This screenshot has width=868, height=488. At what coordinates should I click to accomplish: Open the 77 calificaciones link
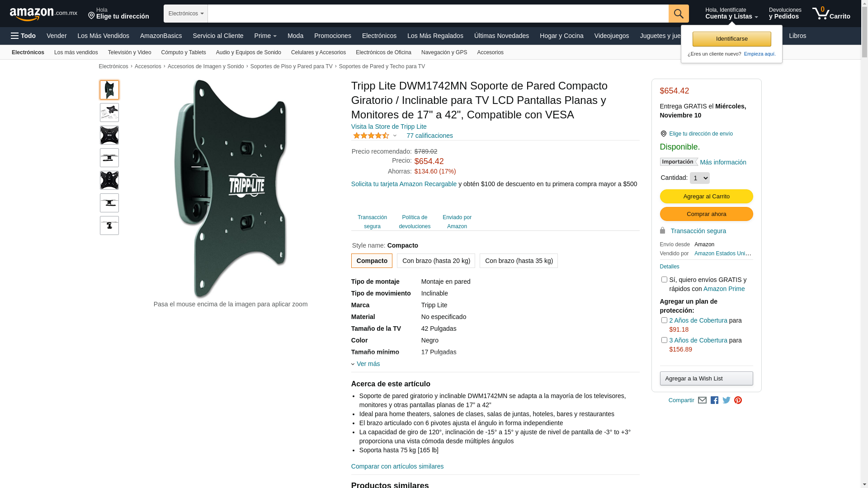point(429,136)
